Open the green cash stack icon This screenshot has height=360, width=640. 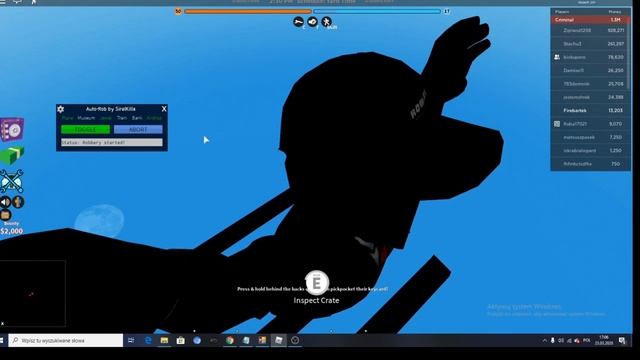(x=12, y=156)
